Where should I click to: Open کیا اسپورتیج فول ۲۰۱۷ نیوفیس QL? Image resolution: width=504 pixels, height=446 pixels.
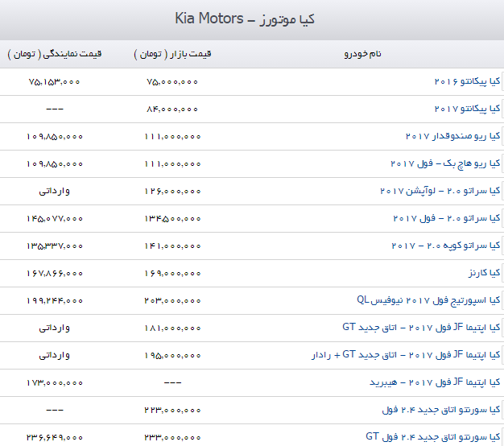[x=428, y=300]
